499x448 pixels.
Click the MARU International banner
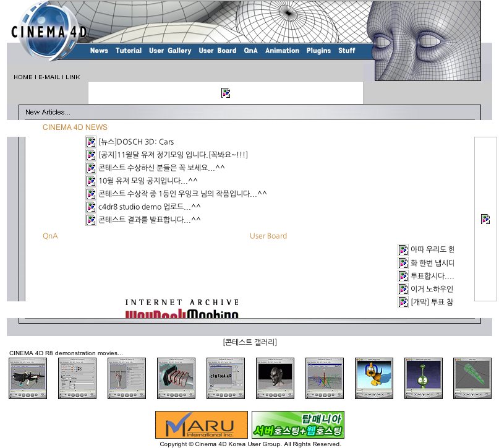coord(202,424)
